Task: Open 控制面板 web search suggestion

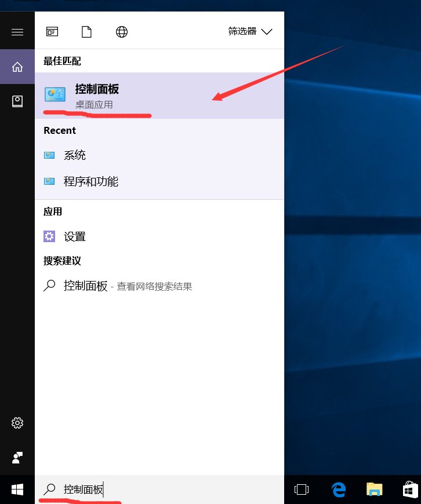Action: pyautogui.click(x=159, y=286)
